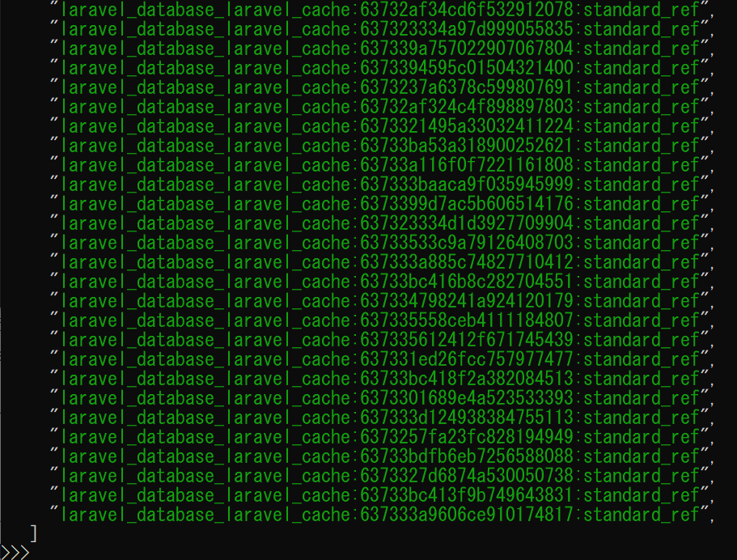The image size is (737, 560).
Task: Click the key containing 637333baaca9f035945999
Action: point(379,185)
